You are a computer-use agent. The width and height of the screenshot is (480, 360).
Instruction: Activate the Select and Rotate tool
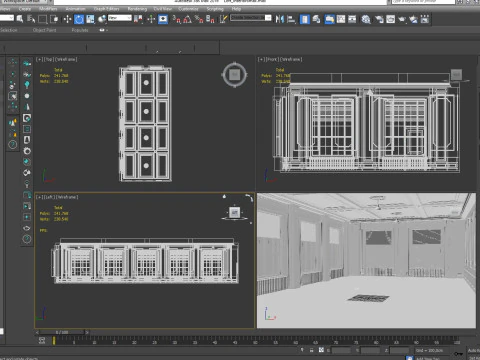point(79,19)
